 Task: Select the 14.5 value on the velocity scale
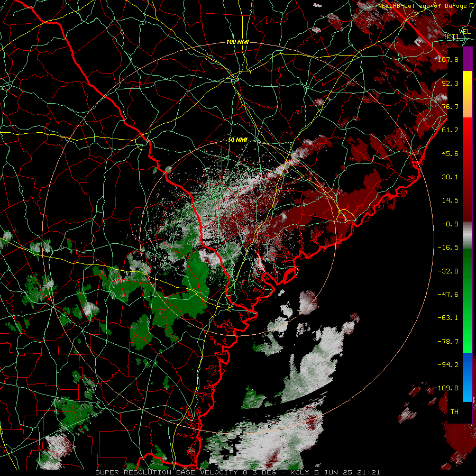point(450,200)
